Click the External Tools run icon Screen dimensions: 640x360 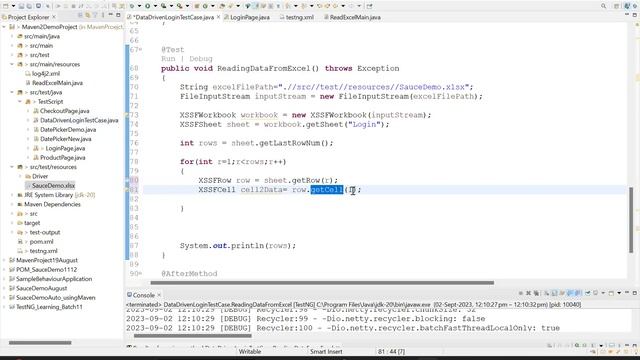179,6
